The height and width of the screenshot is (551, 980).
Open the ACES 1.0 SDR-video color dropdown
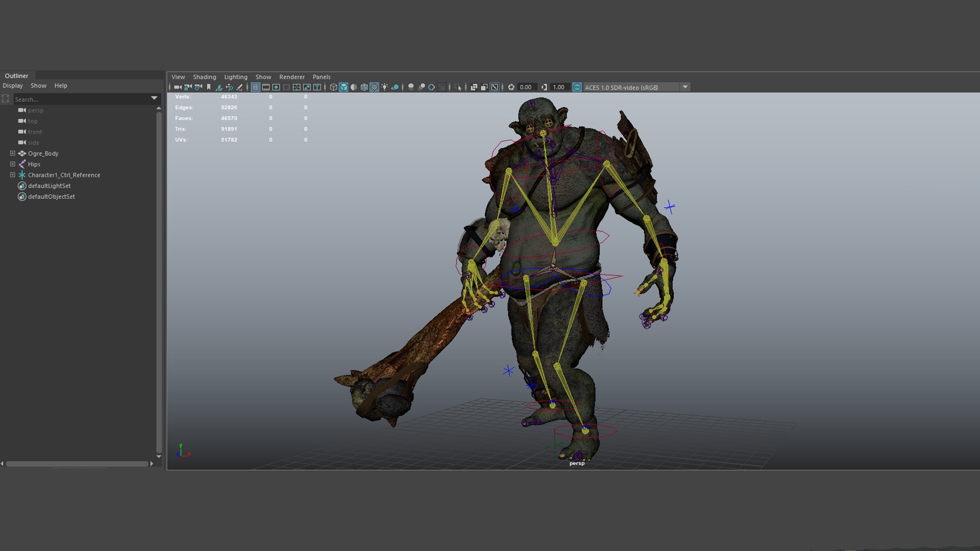(x=685, y=87)
